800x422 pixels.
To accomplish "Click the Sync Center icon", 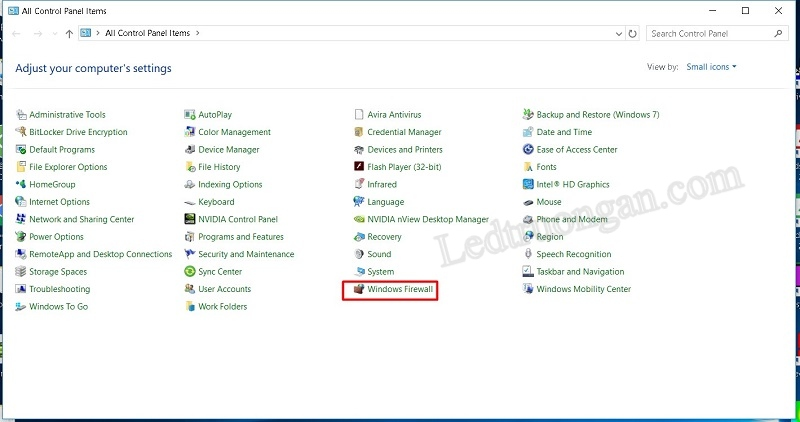I will (x=190, y=272).
